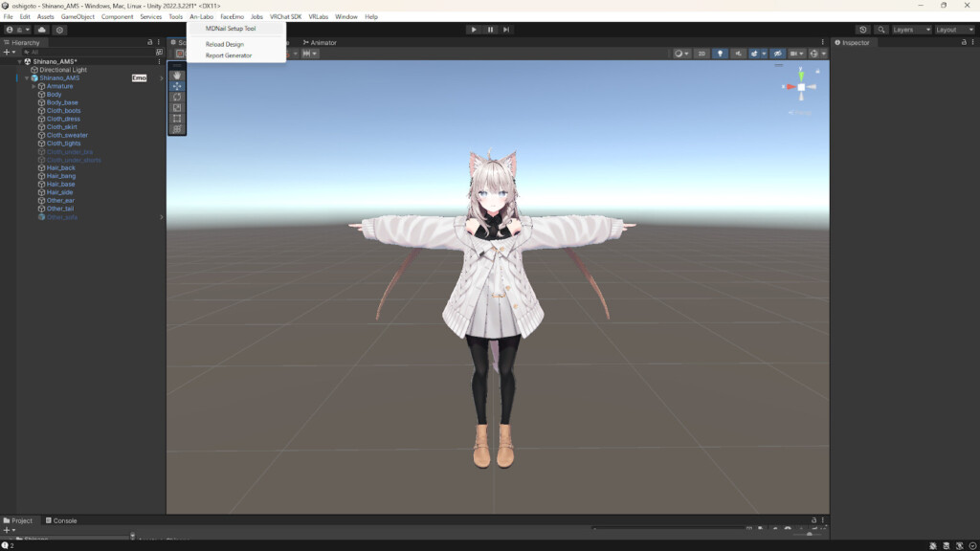Collapse the Shinano_AMS* scene root
This screenshot has height=551, width=980.
tap(19, 62)
